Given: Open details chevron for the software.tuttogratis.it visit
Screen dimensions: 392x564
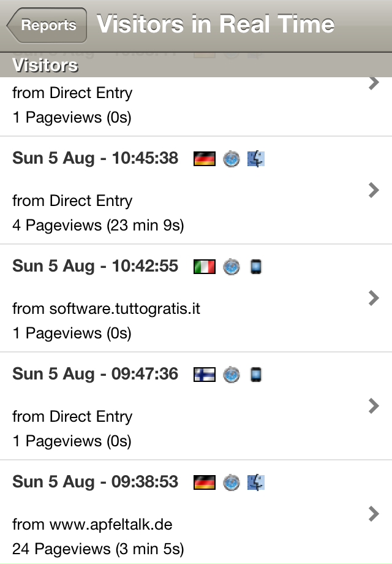Looking at the screenshot, I should coord(374,298).
